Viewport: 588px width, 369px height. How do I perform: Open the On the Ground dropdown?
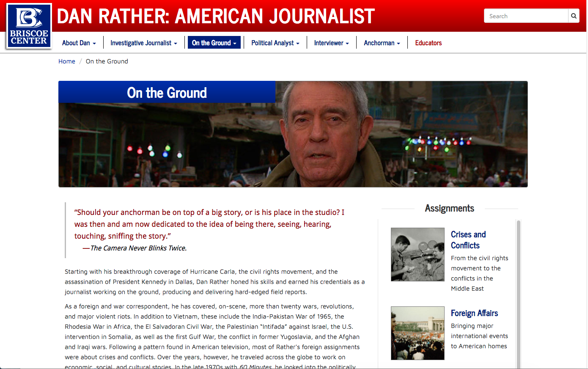pos(214,43)
